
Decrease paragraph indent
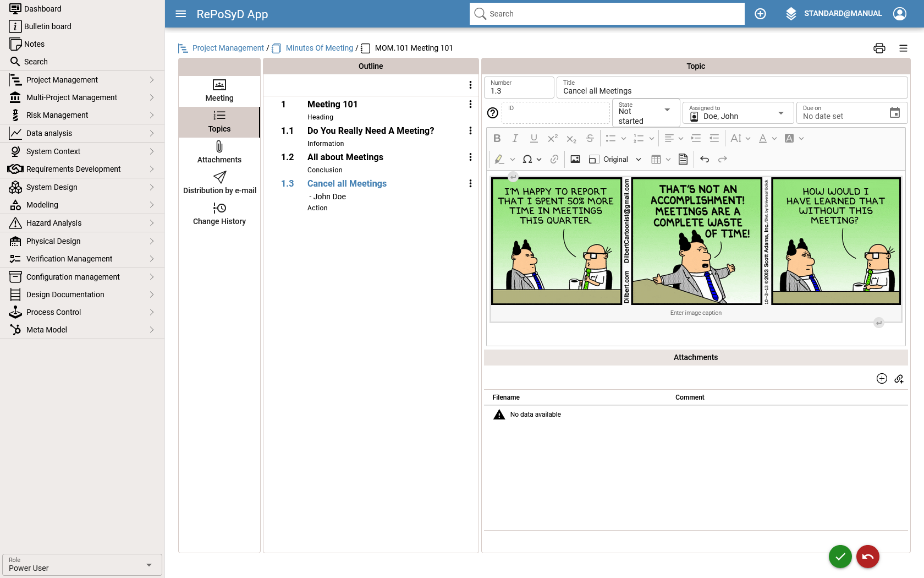pyautogui.click(x=714, y=138)
